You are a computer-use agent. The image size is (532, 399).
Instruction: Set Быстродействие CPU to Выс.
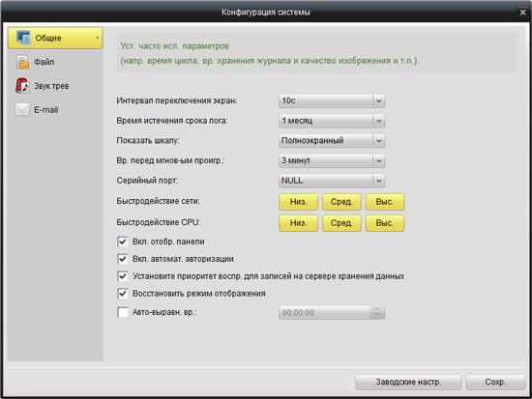click(x=385, y=223)
